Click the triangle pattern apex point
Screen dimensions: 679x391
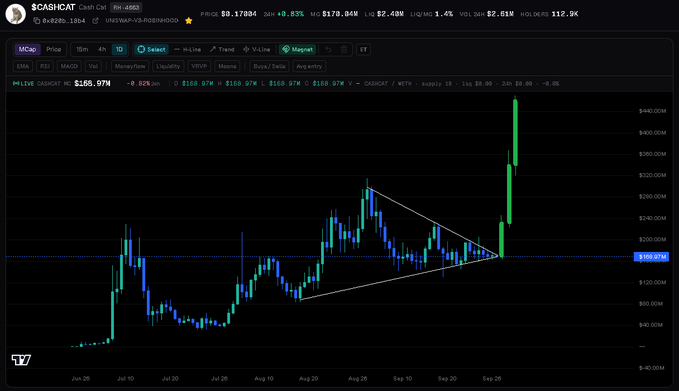coord(499,256)
